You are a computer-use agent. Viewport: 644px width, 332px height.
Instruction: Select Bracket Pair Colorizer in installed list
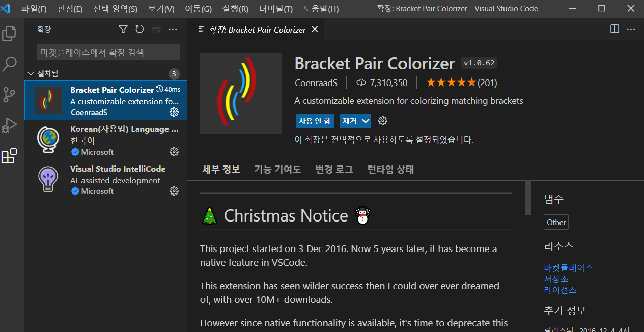tap(106, 100)
